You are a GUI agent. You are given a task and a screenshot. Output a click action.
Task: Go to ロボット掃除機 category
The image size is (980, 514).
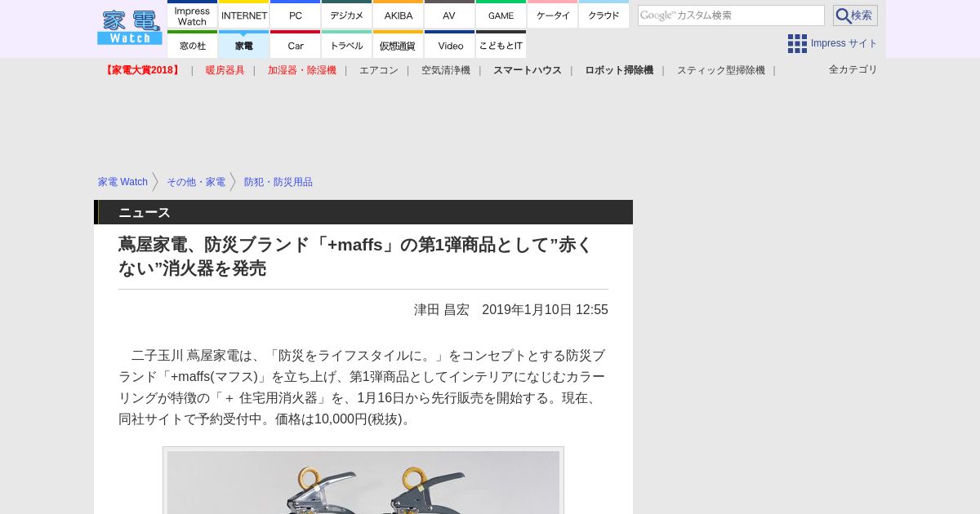pyautogui.click(x=619, y=70)
